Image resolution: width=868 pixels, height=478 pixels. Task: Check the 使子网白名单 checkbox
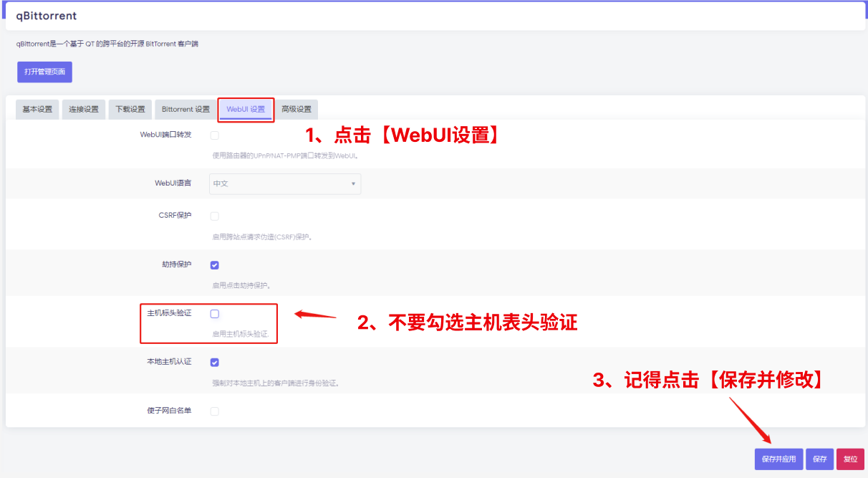(215, 411)
